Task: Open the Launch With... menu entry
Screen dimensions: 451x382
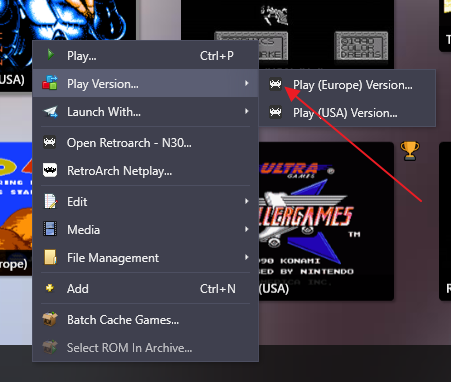Action: click(x=146, y=112)
